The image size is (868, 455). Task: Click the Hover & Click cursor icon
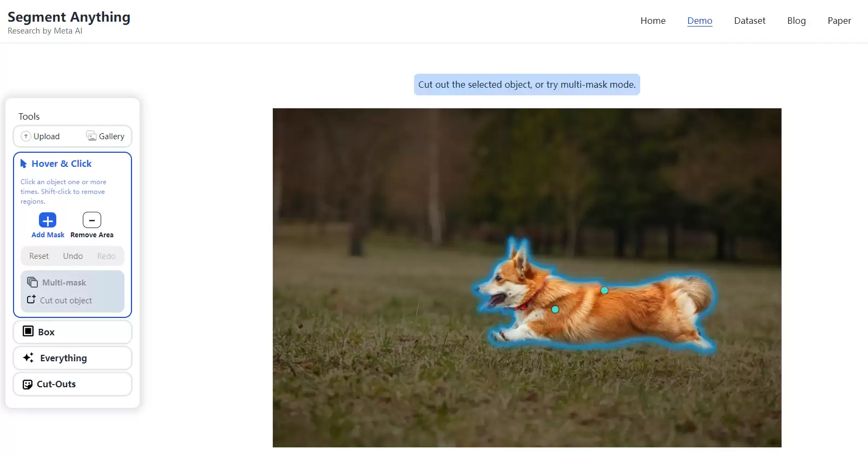pos(24,164)
